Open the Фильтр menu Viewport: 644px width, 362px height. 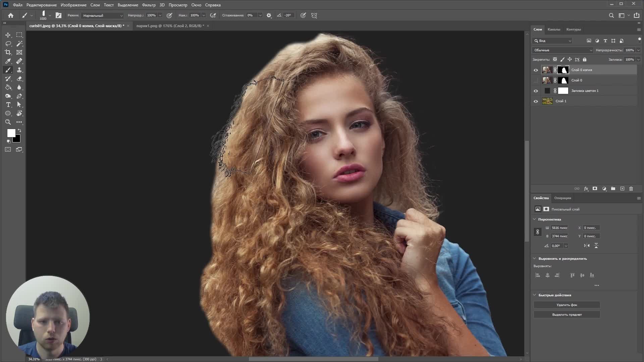(149, 5)
